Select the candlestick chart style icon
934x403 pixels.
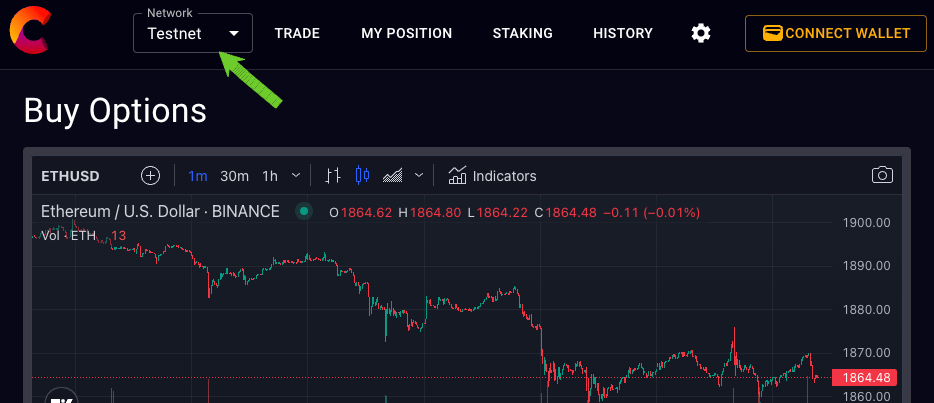point(362,176)
